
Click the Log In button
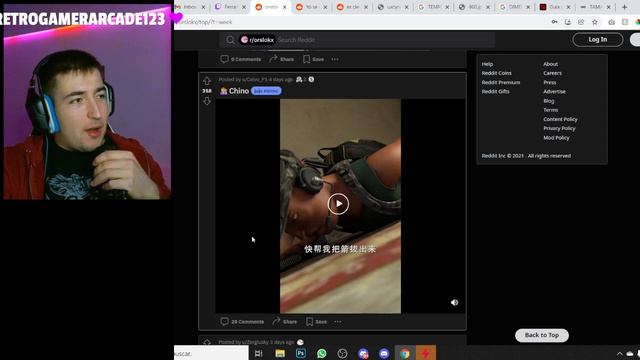tap(598, 40)
